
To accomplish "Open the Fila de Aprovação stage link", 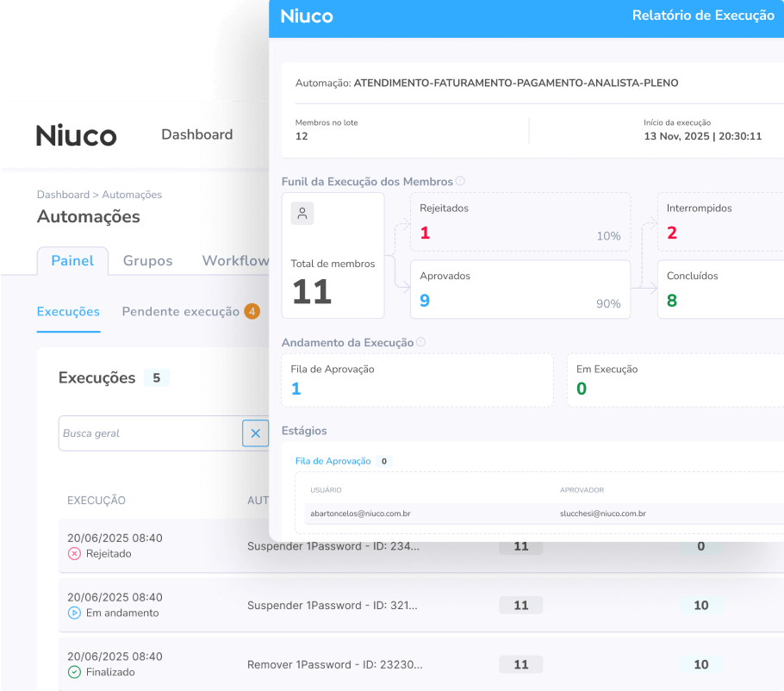I will 333,461.
